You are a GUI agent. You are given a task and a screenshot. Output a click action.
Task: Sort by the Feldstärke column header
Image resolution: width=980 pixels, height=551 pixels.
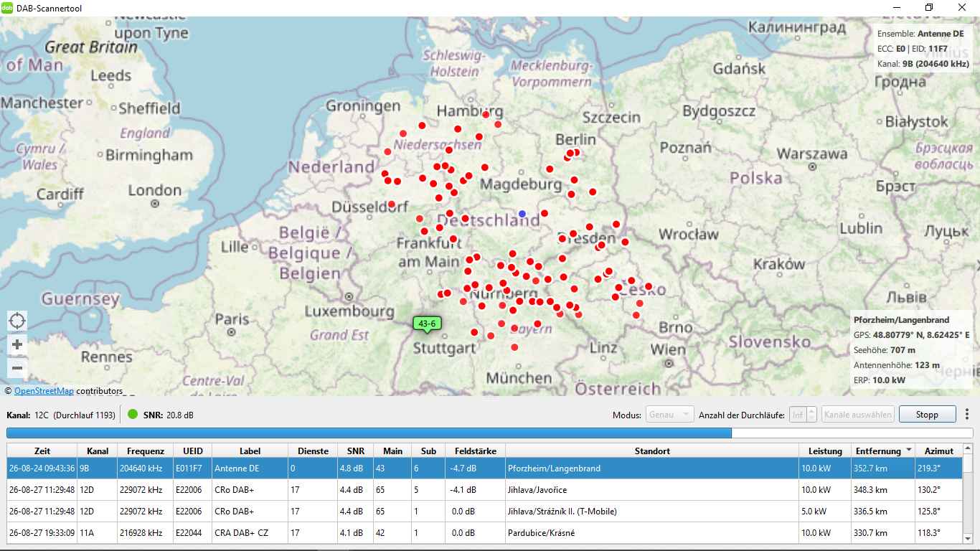click(476, 451)
